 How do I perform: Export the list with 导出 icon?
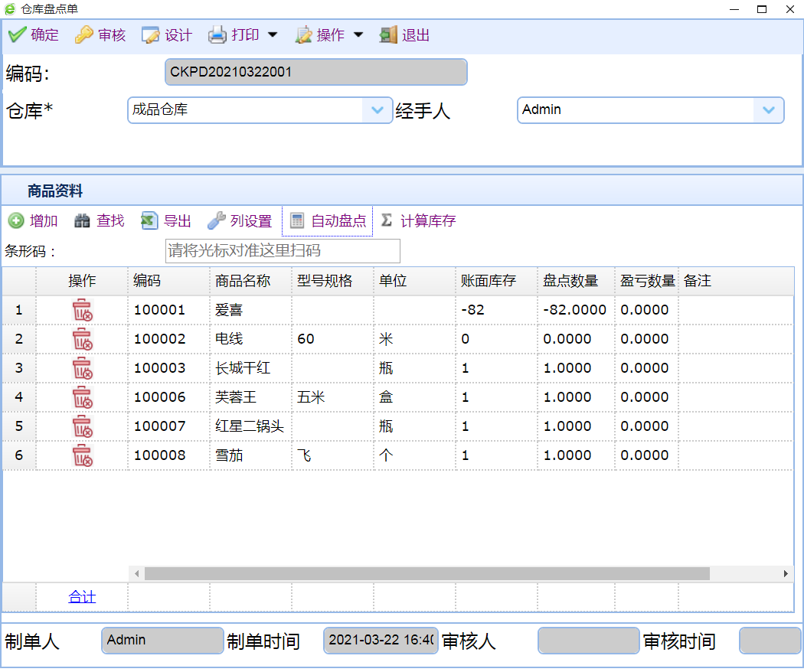pos(149,221)
